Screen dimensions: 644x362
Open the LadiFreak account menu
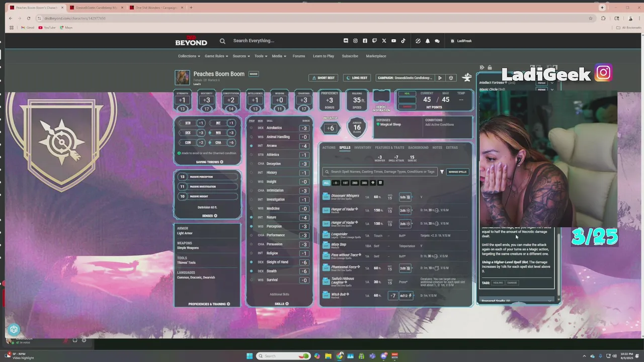(x=461, y=41)
